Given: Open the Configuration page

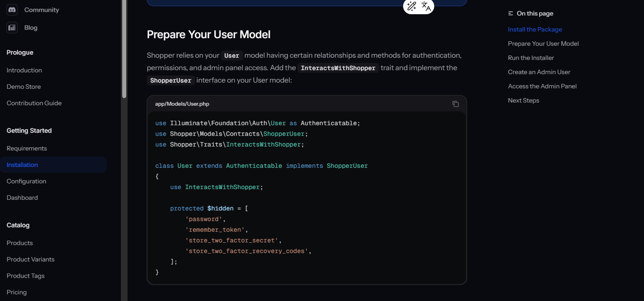Looking at the screenshot, I should point(26,181).
